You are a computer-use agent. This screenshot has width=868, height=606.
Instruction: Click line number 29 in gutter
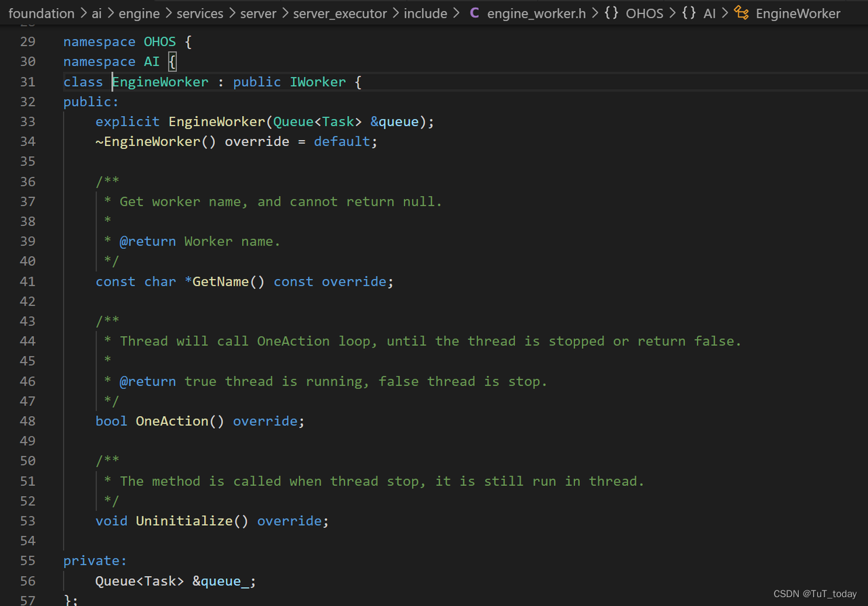pyautogui.click(x=28, y=41)
